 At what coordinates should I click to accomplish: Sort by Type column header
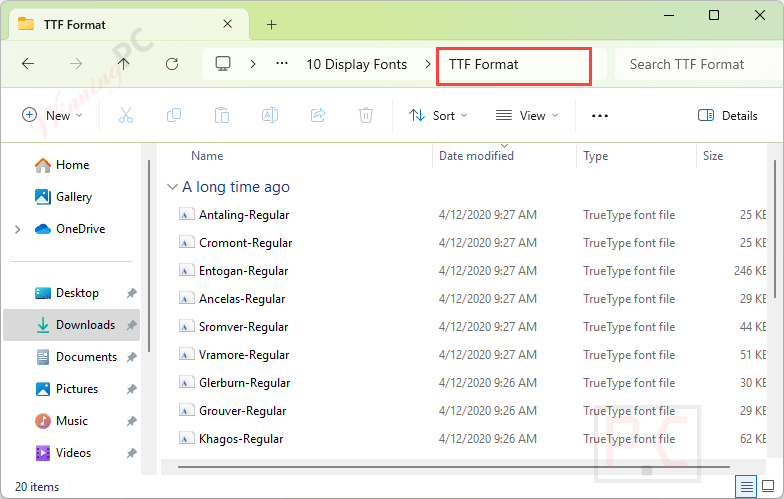coord(596,156)
